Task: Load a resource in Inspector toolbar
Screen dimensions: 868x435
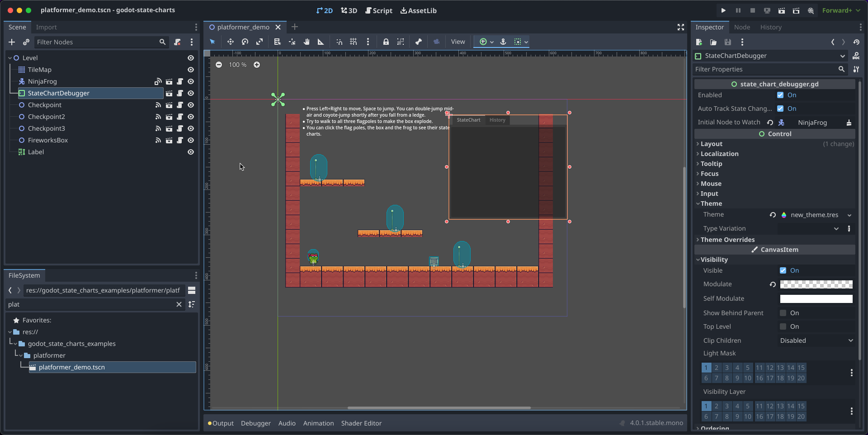Action: [x=713, y=42]
